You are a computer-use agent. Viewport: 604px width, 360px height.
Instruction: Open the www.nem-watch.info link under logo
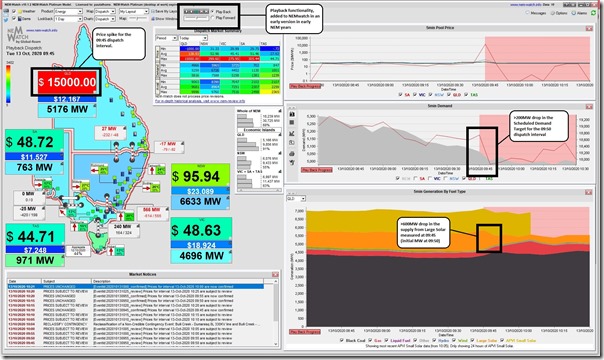tap(42, 30)
